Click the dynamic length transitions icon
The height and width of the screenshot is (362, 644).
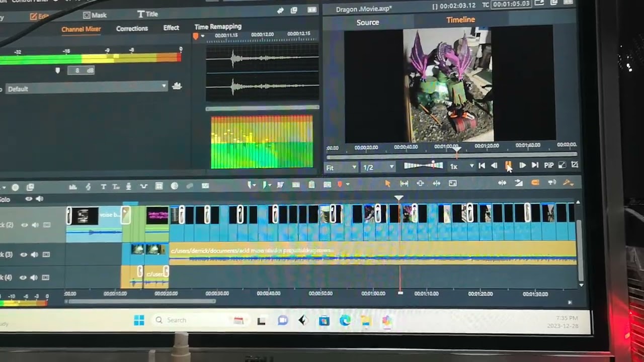519,183
